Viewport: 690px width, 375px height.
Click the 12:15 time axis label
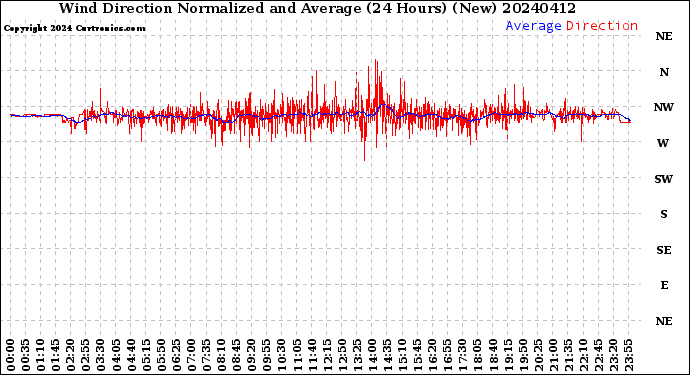click(x=327, y=355)
